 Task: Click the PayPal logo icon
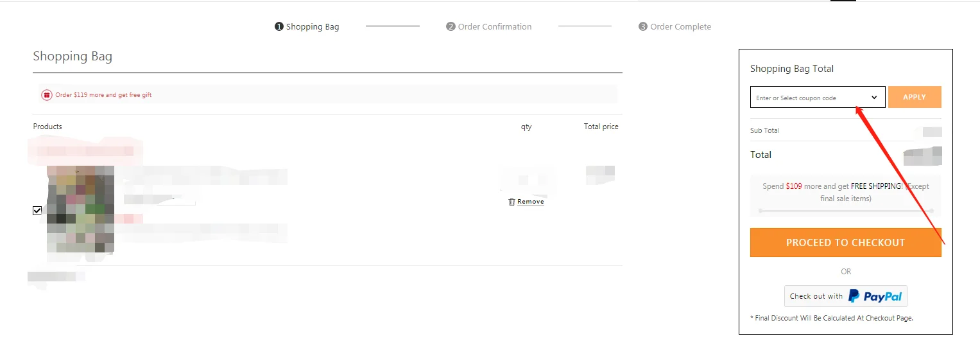(x=854, y=296)
